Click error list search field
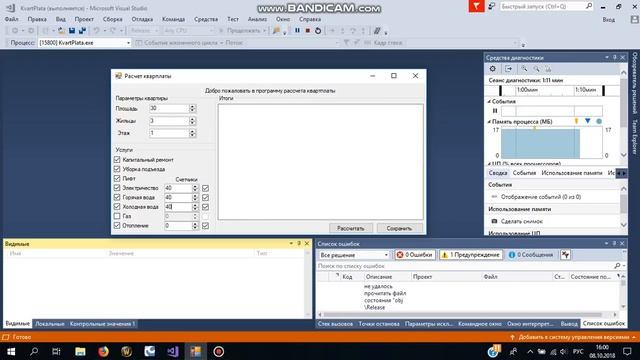 pos(464,266)
